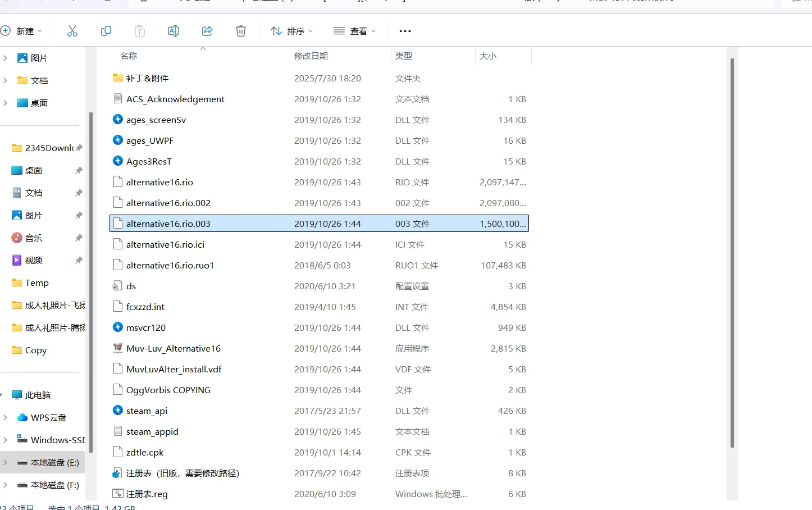The height and width of the screenshot is (510, 812).
Task: Click date 2018/6/5 0:03 cell
Action: 322,265
